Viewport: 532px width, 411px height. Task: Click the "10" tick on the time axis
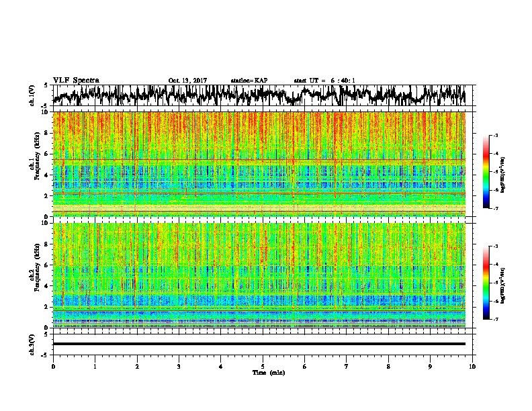coord(472,367)
